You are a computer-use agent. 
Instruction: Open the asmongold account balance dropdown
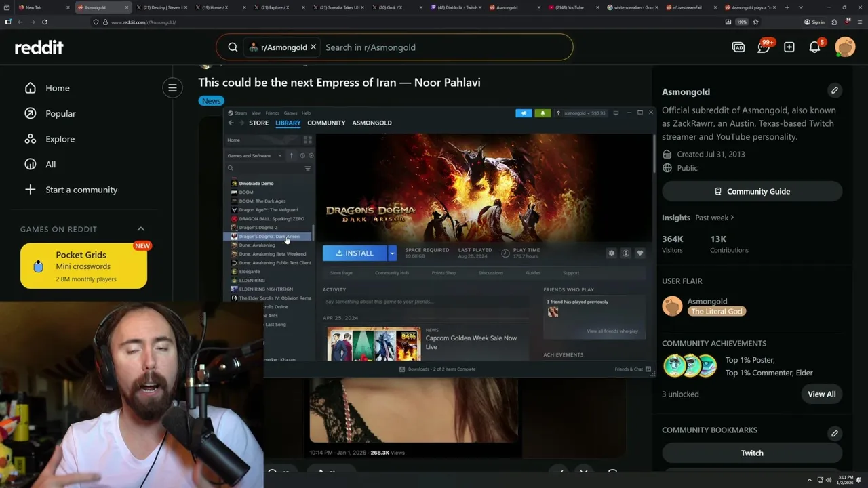tap(585, 113)
